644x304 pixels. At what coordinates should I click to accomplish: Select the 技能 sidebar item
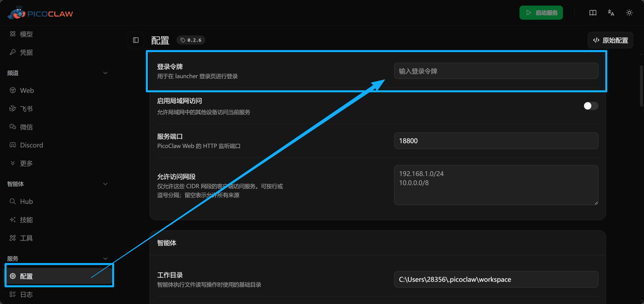click(26, 220)
